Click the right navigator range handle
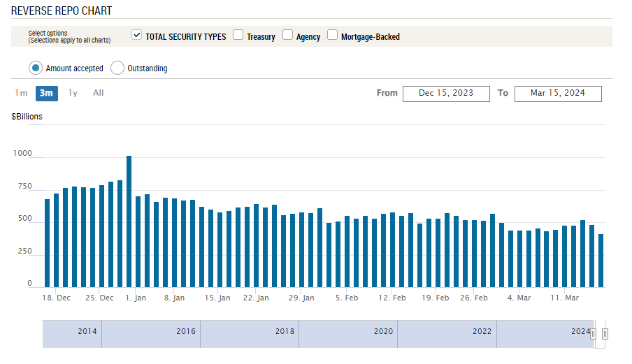 (605, 334)
